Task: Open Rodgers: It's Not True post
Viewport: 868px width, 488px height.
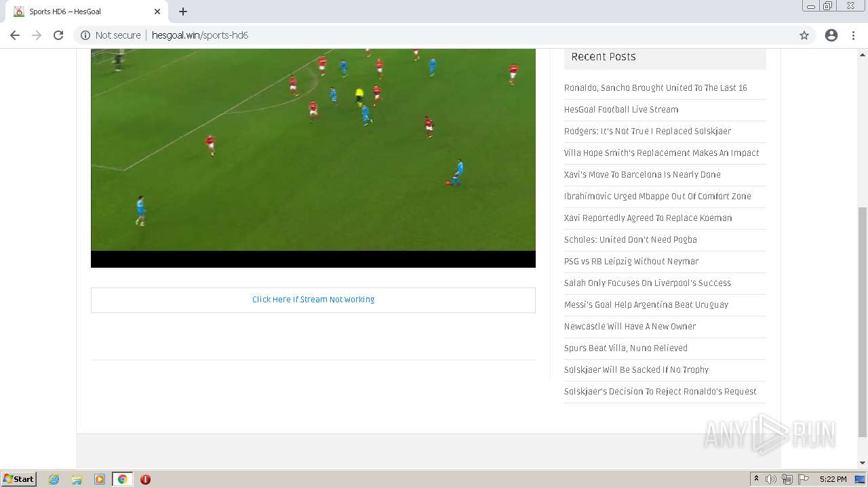Action: tap(648, 131)
